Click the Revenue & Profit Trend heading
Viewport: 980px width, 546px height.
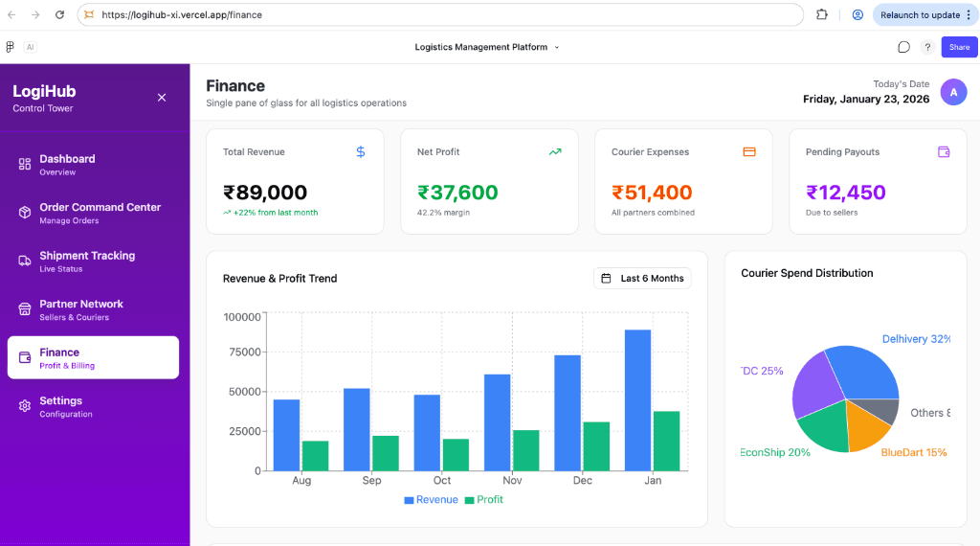click(280, 279)
